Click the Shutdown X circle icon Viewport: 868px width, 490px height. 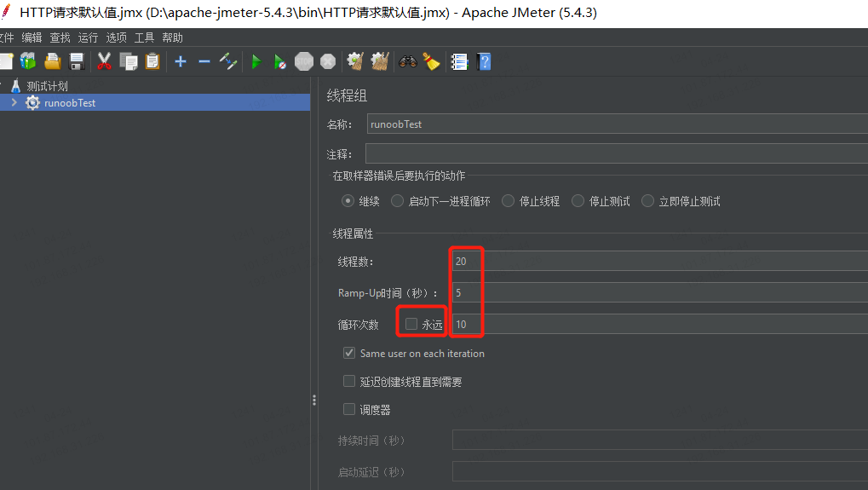(328, 61)
